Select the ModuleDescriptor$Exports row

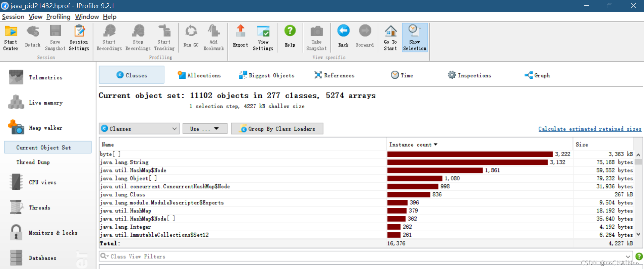pos(367,202)
